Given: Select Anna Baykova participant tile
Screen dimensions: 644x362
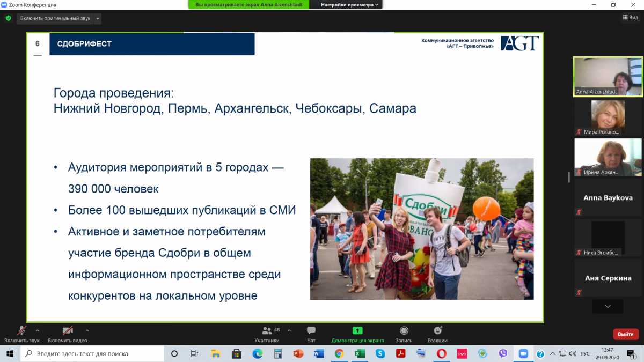Looking at the screenshot, I should point(608,198).
